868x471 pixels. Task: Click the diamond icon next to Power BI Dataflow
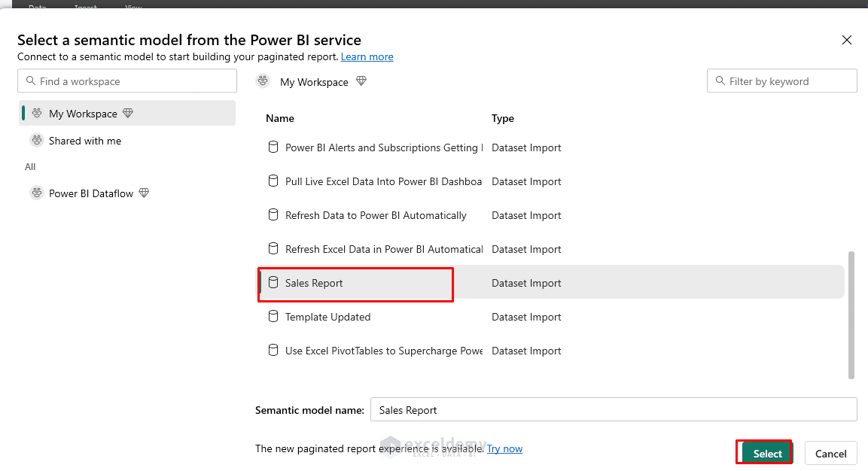point(144,193)
